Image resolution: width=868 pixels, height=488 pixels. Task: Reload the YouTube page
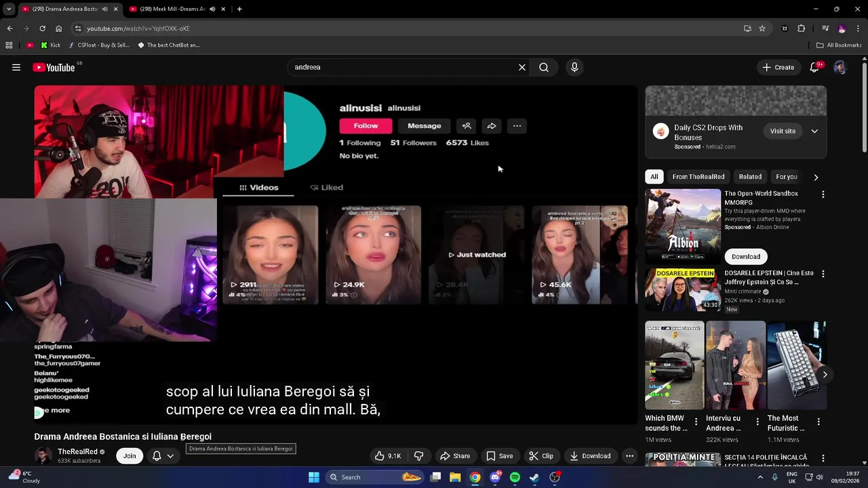click(x=42, y=28)
